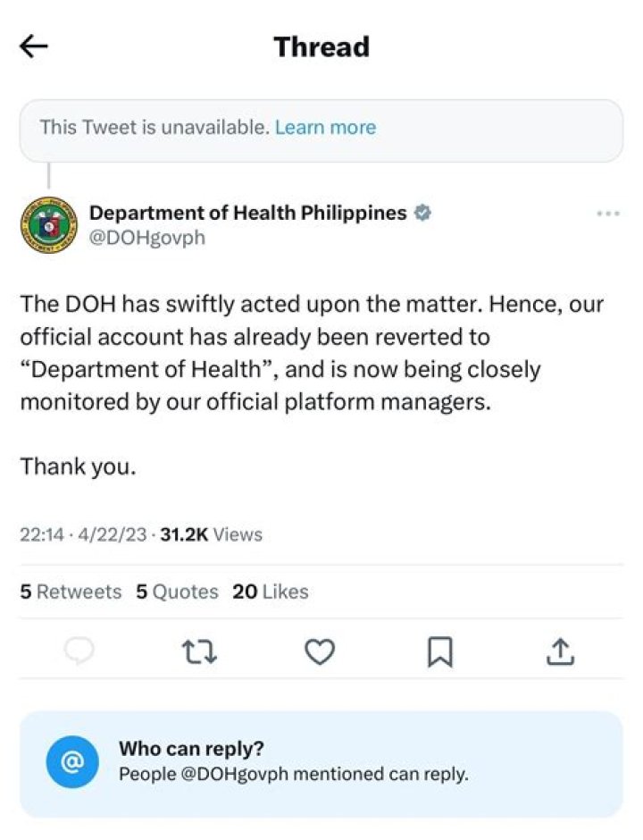Click Department of Health Philippines name

point(248,213)
